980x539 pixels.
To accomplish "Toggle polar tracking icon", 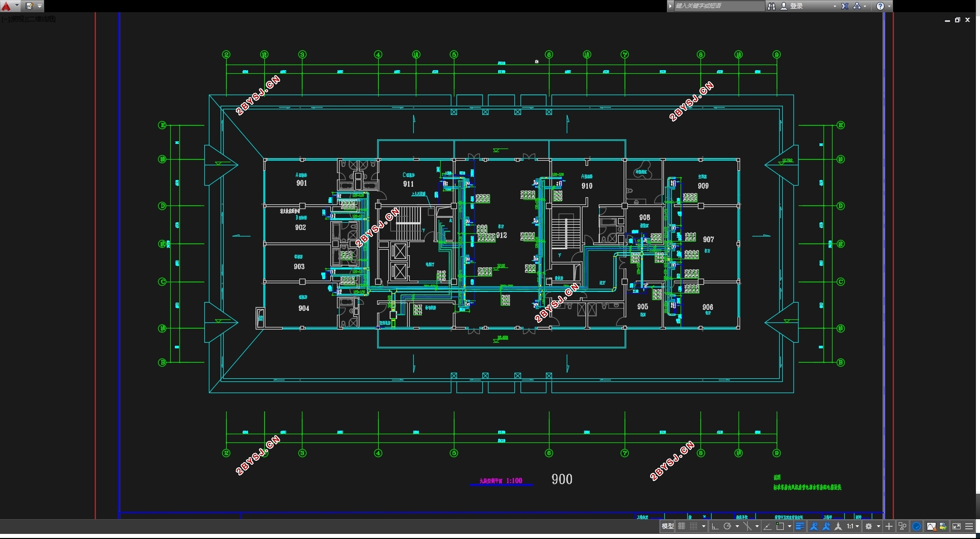I will pos(727,526).
